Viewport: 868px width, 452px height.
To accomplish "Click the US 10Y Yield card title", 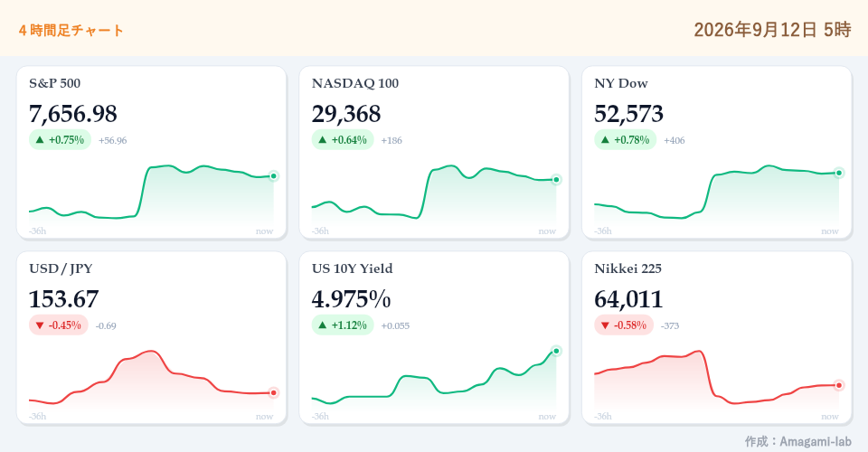I will [352, 268].
